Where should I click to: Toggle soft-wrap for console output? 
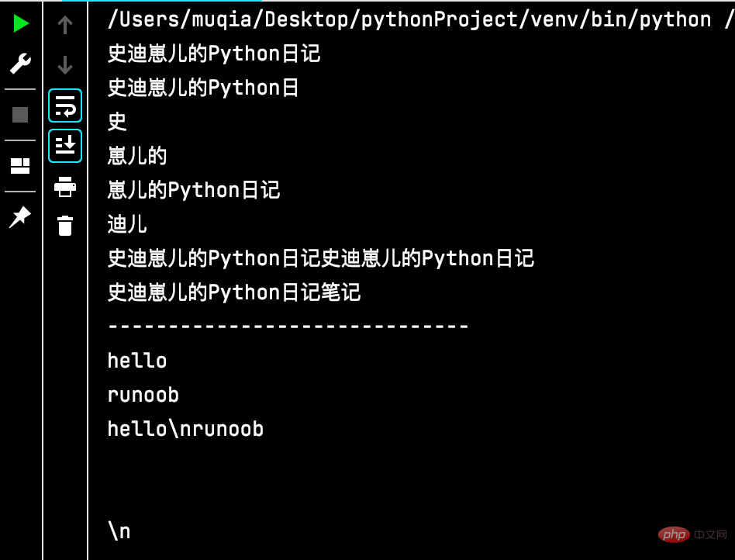tap(65, 105)
